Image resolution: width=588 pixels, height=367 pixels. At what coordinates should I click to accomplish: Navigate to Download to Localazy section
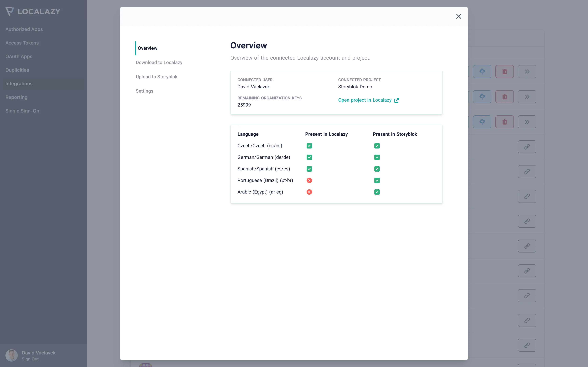pos(159,62)
